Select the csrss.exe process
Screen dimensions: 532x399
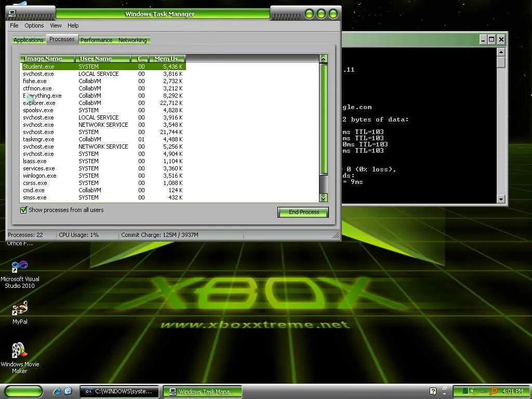point(103,183)
